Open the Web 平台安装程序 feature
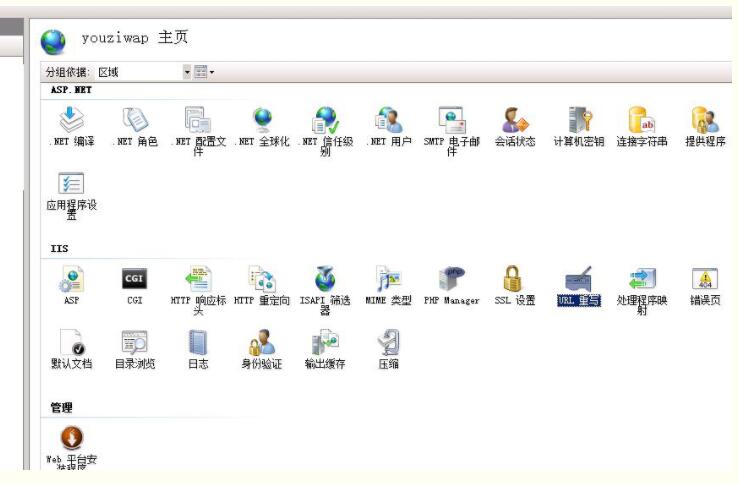739x484 pixels. tap(72, 447)
